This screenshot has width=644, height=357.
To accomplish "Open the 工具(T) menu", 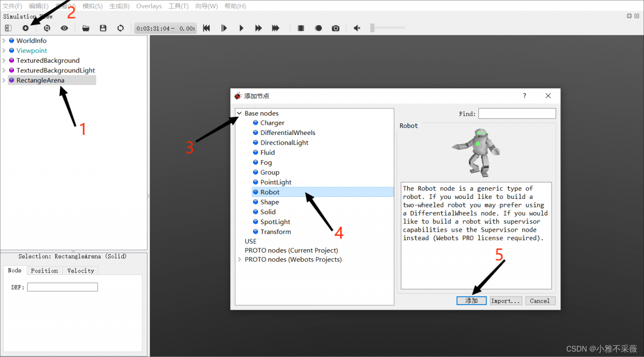I will 179,6.
